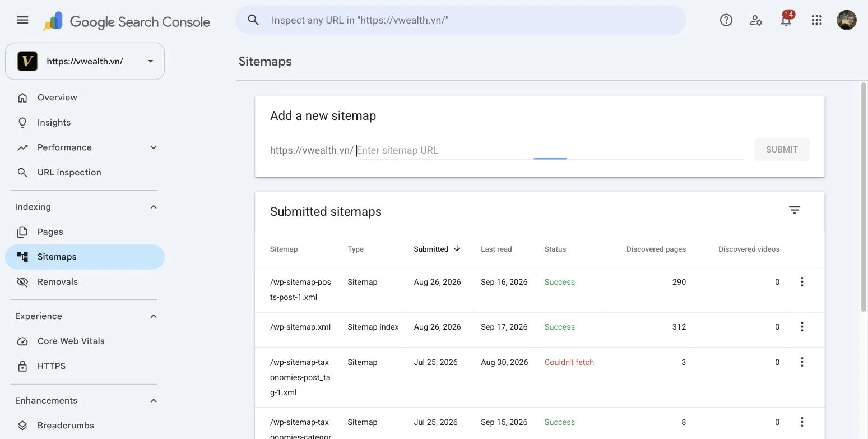Open the account profile avatar
Image resolution: width=868 pixels, height=439 pixels.
[x=847, y=20]
